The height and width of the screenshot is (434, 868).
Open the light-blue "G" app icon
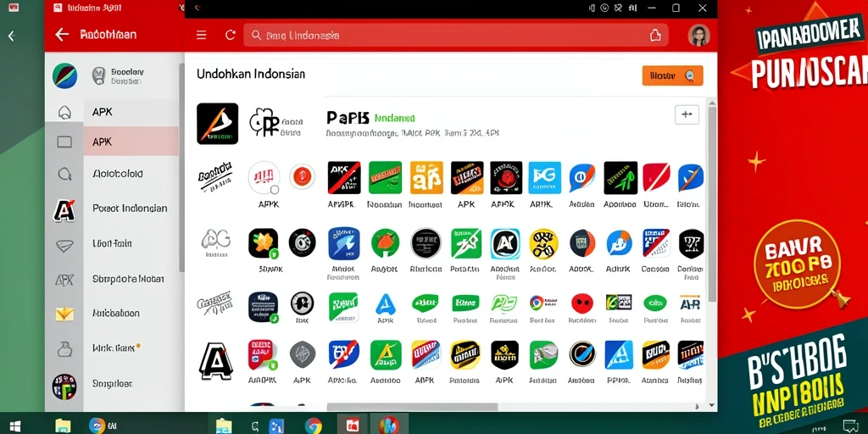click(x=545, y=178)
